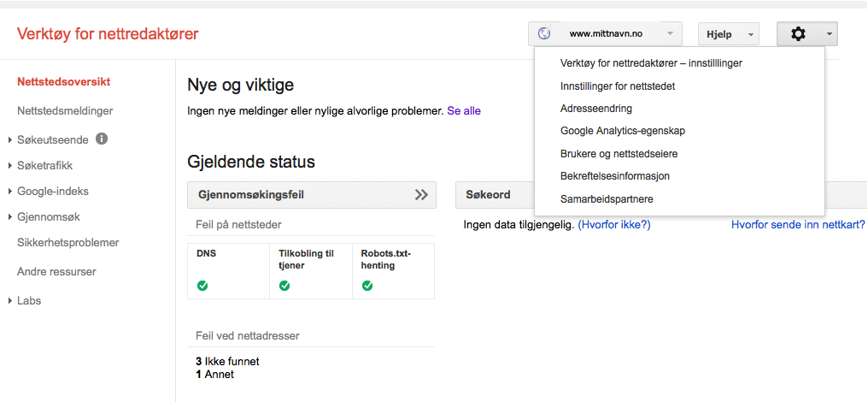Click the gear settings icon
868x402 pixels.
[799, 34]
